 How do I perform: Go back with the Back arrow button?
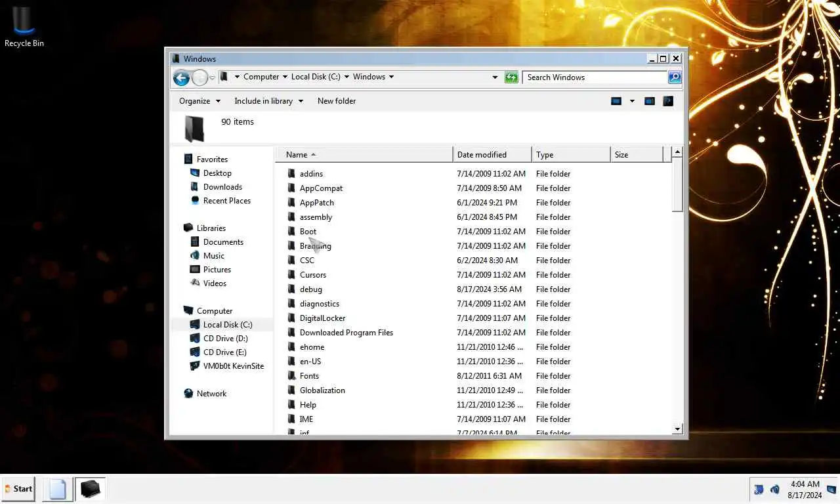(182, 77)
